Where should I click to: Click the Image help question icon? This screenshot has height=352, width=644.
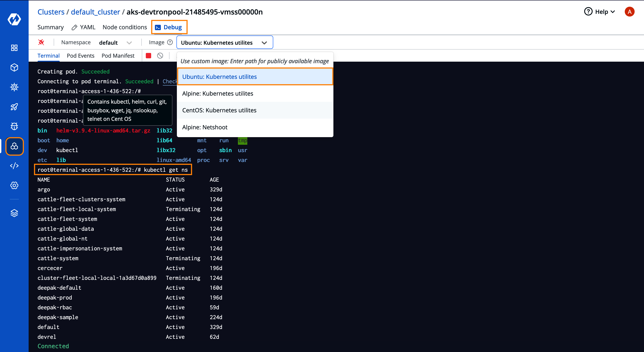click(x=170, y=42)
